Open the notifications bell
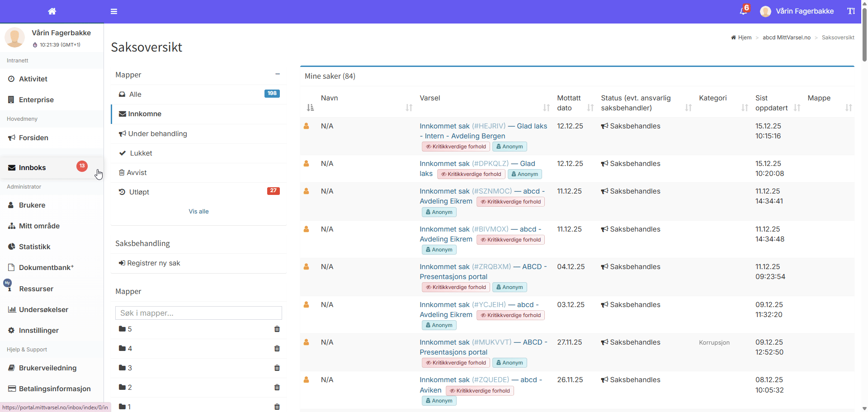 point(743,11)
